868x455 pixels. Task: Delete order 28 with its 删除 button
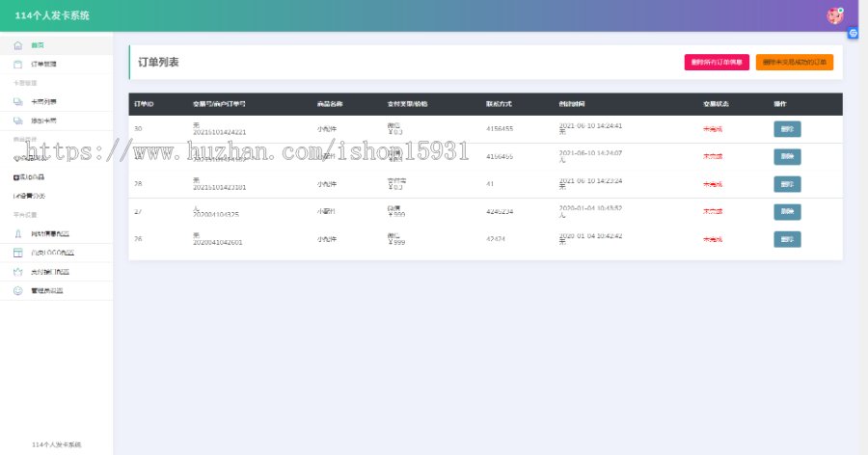[787, 184]
